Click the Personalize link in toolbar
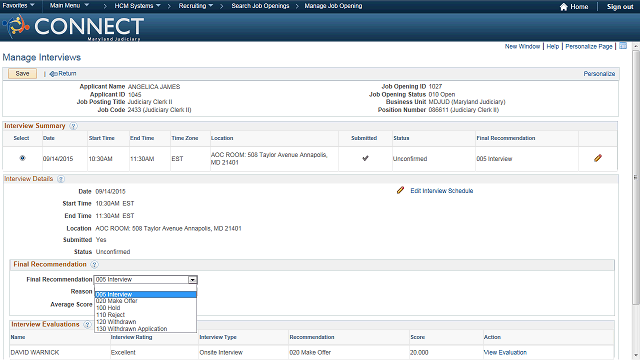 599,73
